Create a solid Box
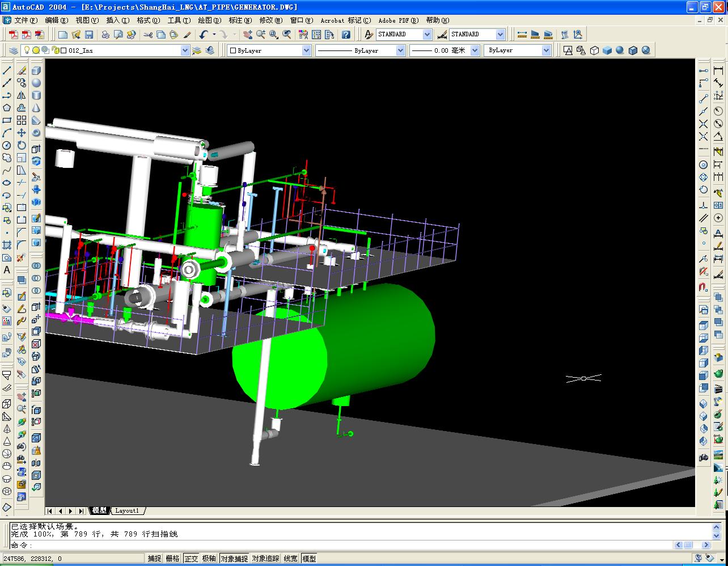 click(x=36, y=70)
